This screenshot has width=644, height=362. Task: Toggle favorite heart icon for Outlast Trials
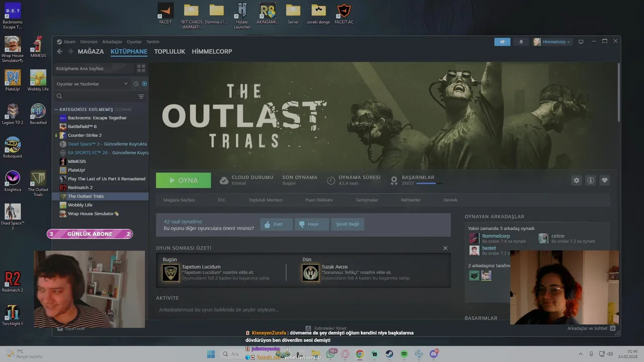click(605, 180)
